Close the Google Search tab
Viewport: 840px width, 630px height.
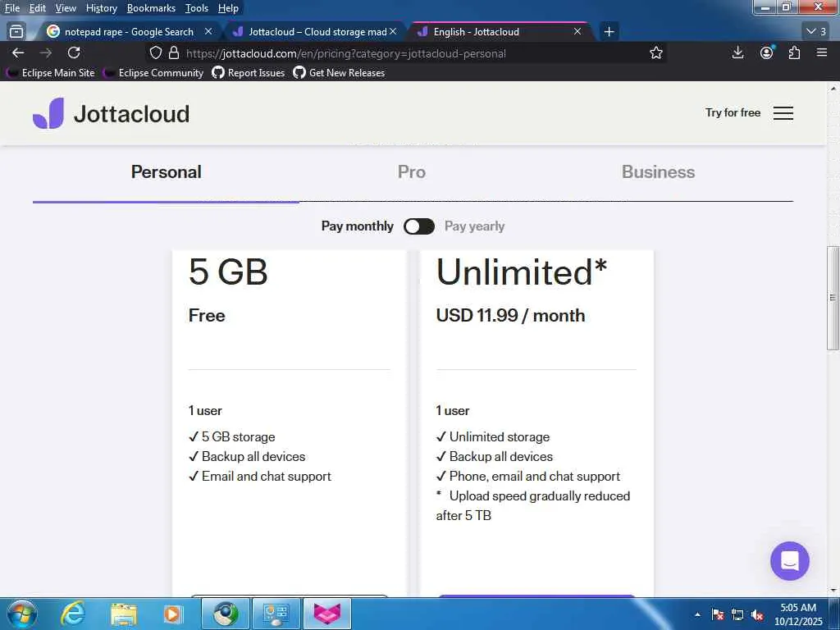click(x=208, y=32)
